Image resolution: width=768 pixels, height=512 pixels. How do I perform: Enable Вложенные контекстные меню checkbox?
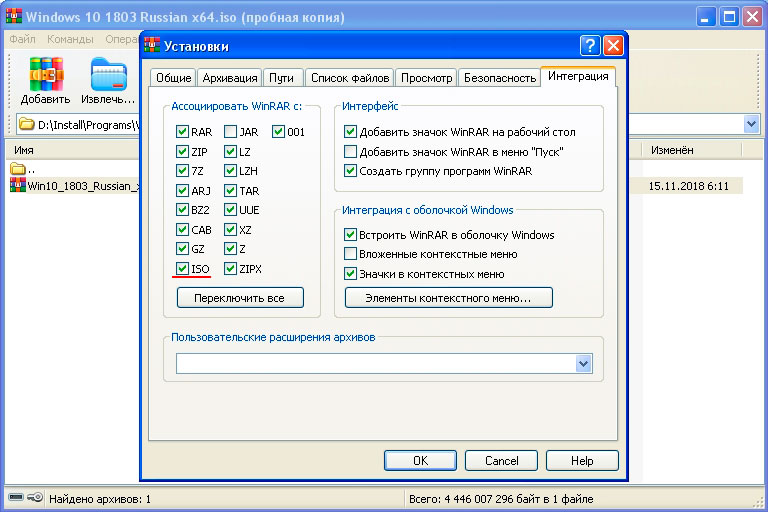point(350,254)
